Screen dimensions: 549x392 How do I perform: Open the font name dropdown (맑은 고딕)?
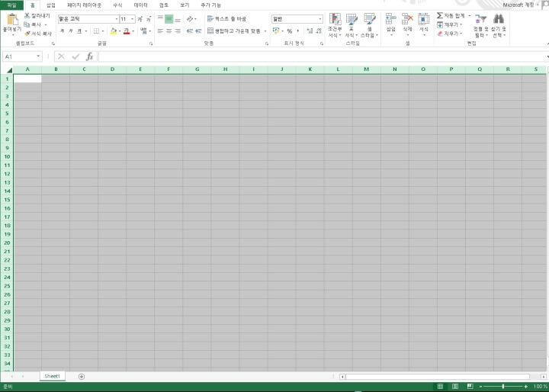117,19
